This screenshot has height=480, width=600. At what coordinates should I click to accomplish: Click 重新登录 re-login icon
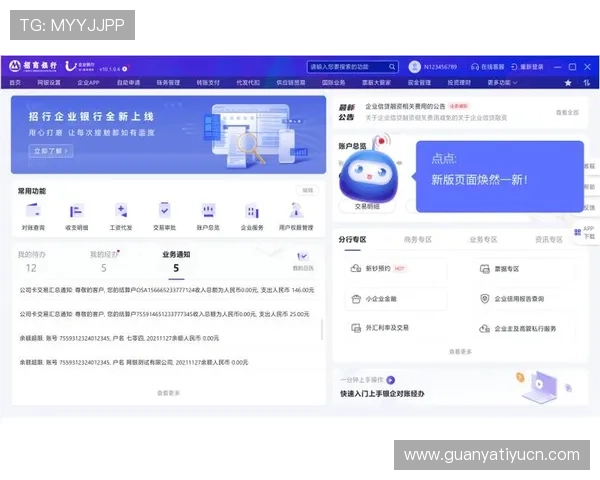coord(527,67)
